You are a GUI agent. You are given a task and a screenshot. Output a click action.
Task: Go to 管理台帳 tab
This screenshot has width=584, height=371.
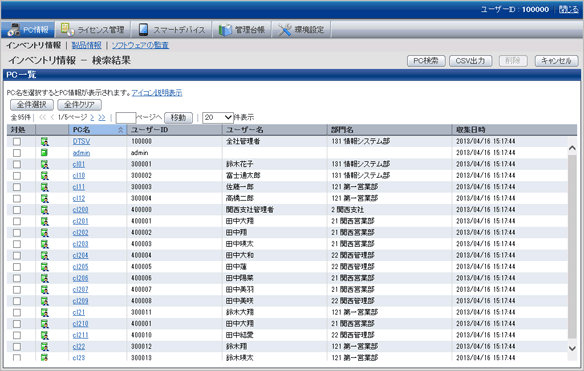[x=242, y=29]
